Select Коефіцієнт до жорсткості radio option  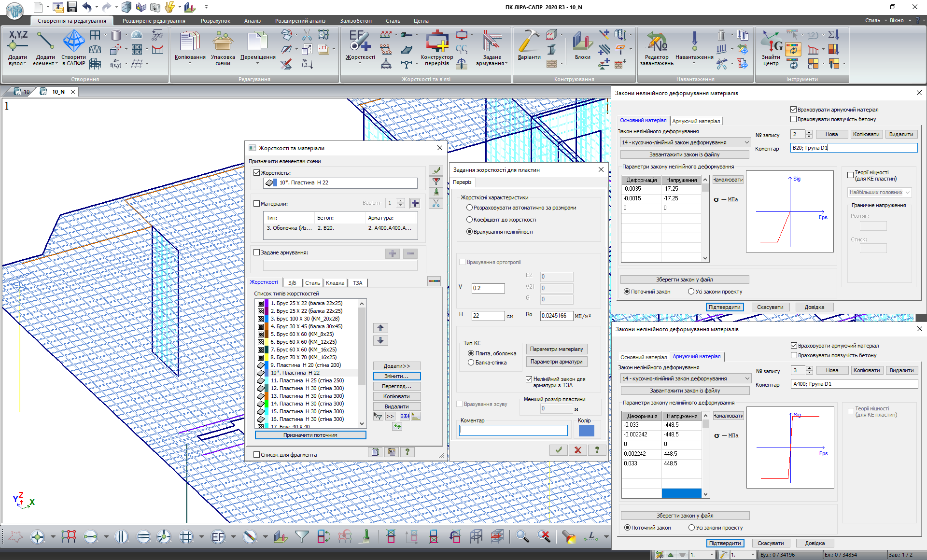(469, 220)
